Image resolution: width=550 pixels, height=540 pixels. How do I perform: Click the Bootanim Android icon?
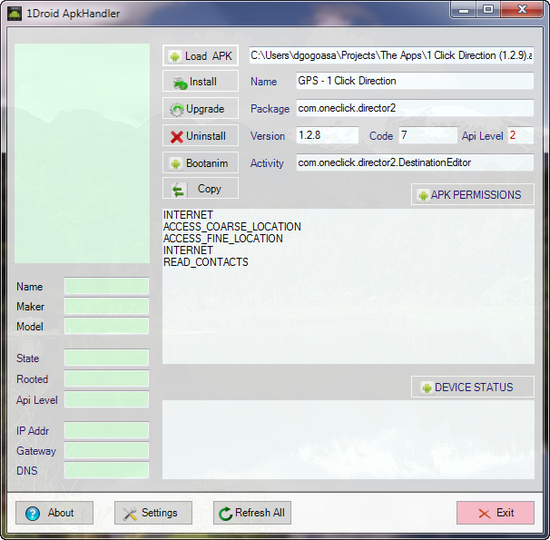tap(175, 164)
